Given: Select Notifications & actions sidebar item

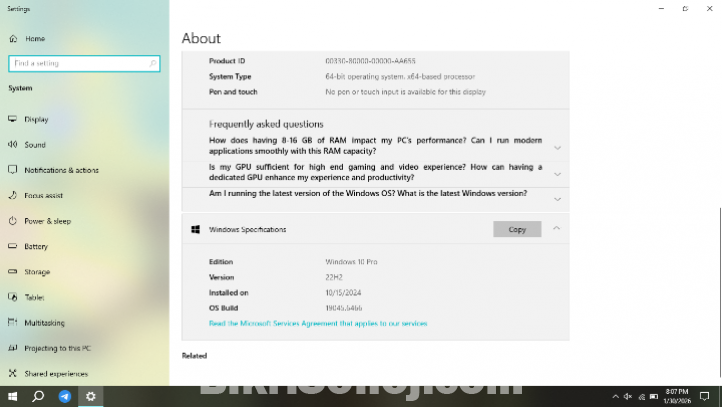Looking at the screenshot, I should 61,170.
